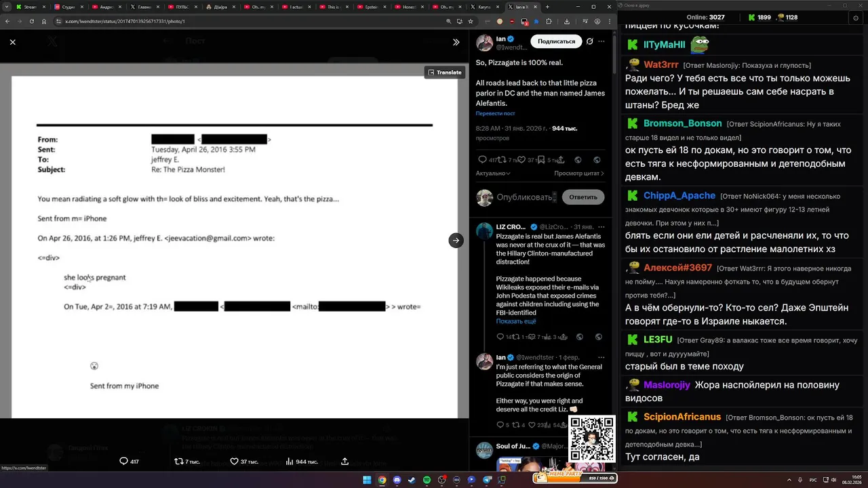Open Просмотр цитат link
The width and height of the screenshot is (868, 488).
(579, 174)
